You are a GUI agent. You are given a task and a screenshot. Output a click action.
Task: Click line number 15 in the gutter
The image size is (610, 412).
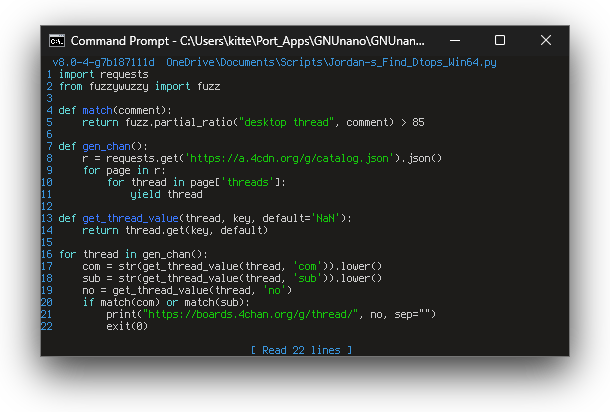(47, 242)
